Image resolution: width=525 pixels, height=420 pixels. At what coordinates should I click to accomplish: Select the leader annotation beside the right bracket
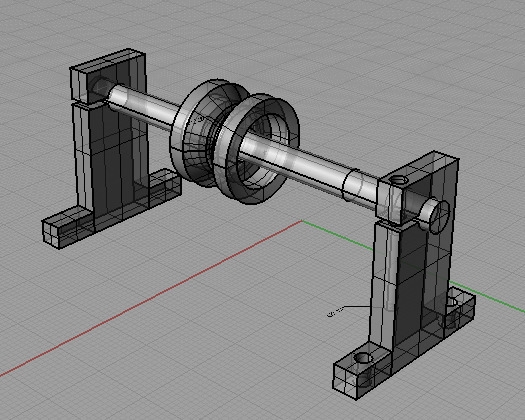[348, 311]
